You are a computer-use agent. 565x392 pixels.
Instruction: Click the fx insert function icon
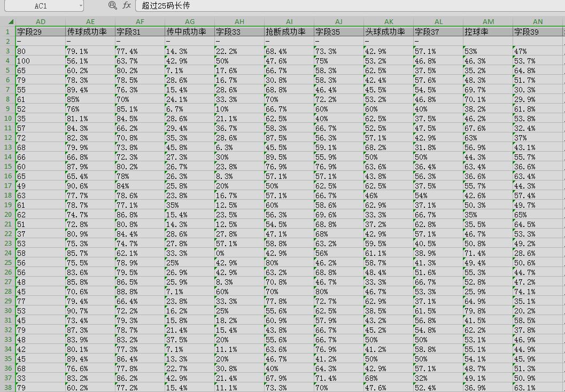[x=127, y=5]
